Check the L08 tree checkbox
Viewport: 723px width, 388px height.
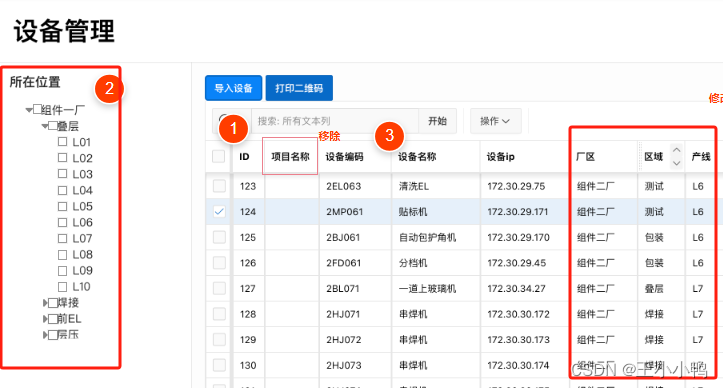pyautogui.click(x=62, y=255)
